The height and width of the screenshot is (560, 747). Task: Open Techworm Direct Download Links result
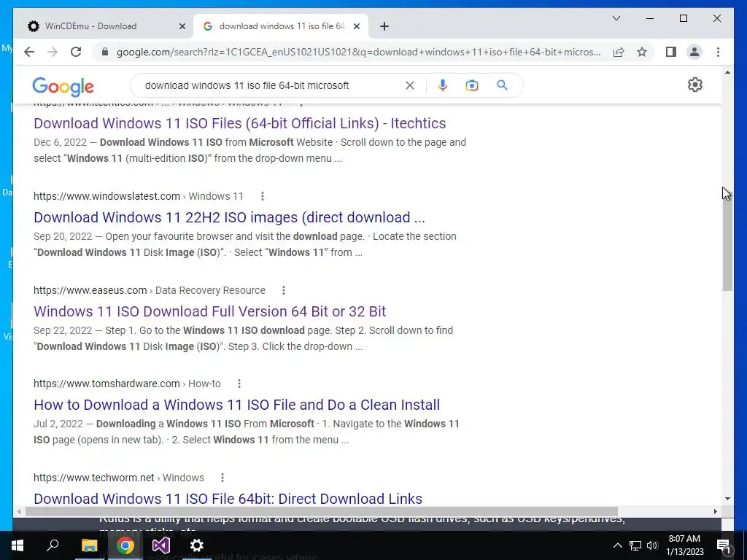tap(228, 499)
